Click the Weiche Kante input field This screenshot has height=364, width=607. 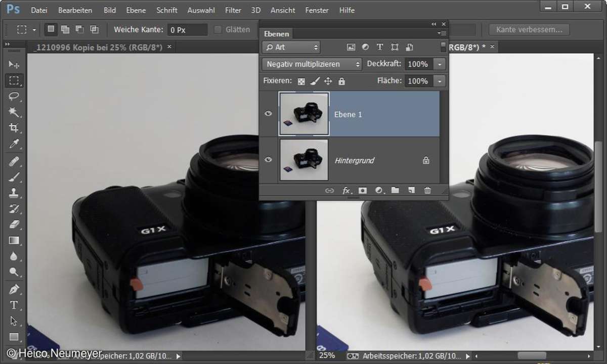pos(187,30)
